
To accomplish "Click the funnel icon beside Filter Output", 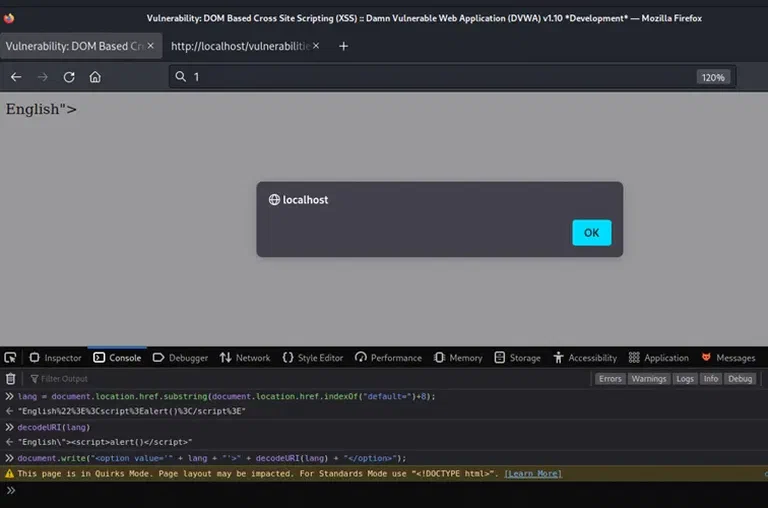I will [34, 379].
